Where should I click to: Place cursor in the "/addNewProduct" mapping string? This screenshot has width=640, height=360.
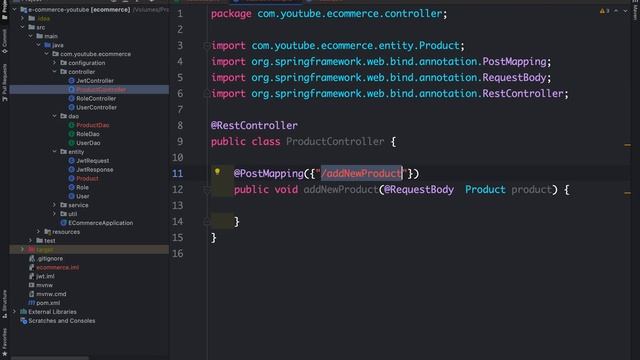362,173
